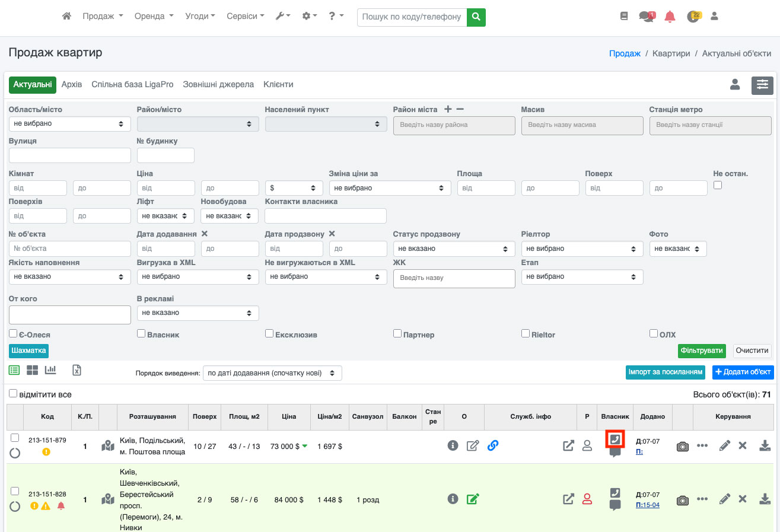780x532 pixels.
Task: Click the Додати об'єкт button
Action: click(x=743, y=372)
